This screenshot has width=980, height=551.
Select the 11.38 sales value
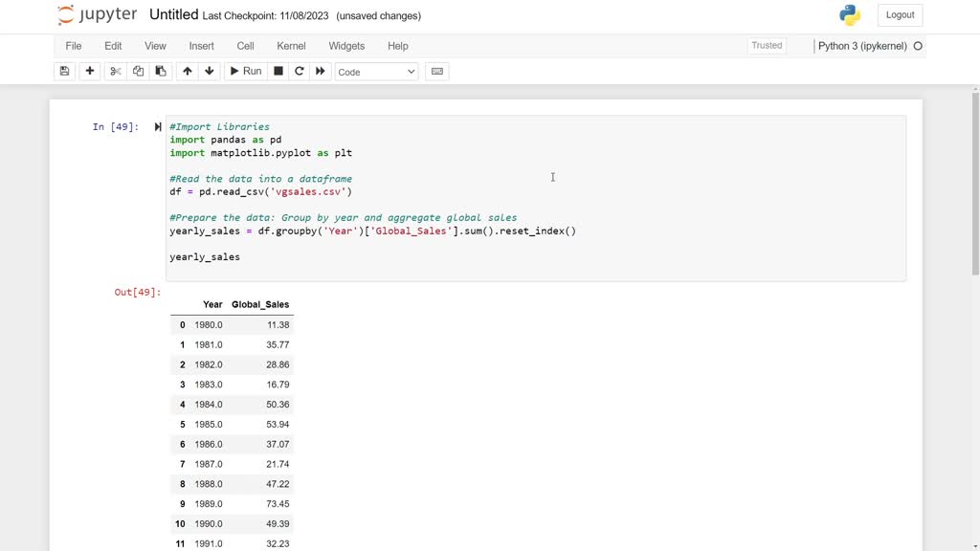pos(278,325)
